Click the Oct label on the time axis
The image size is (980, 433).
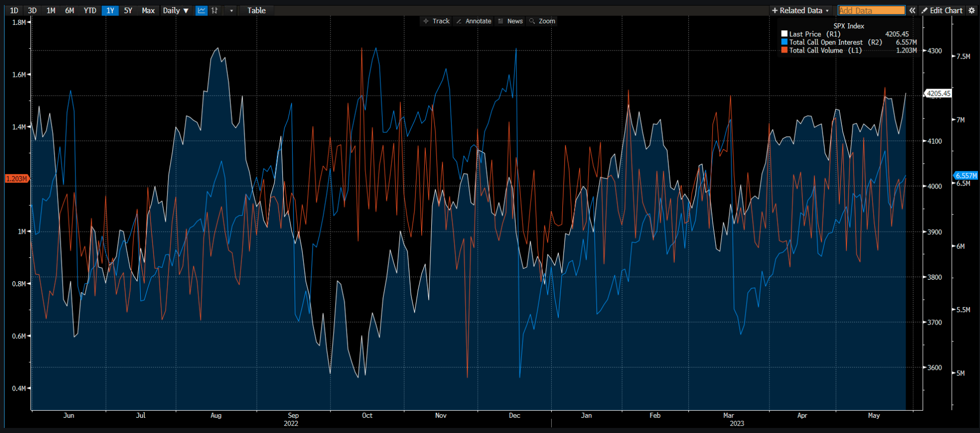coord(367,415)
